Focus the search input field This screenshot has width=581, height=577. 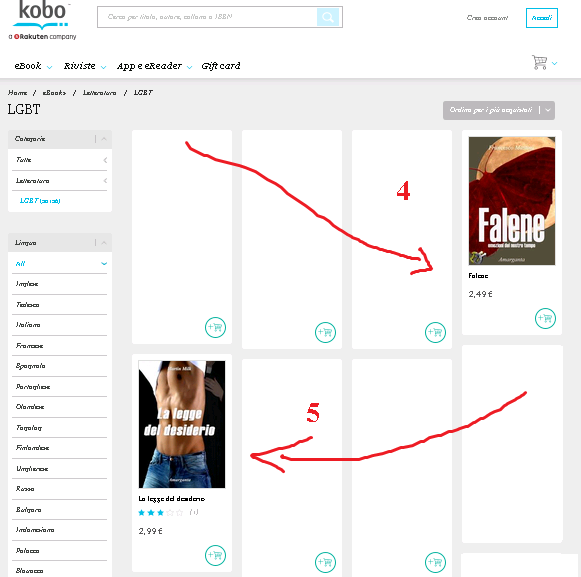pos(207,17)
